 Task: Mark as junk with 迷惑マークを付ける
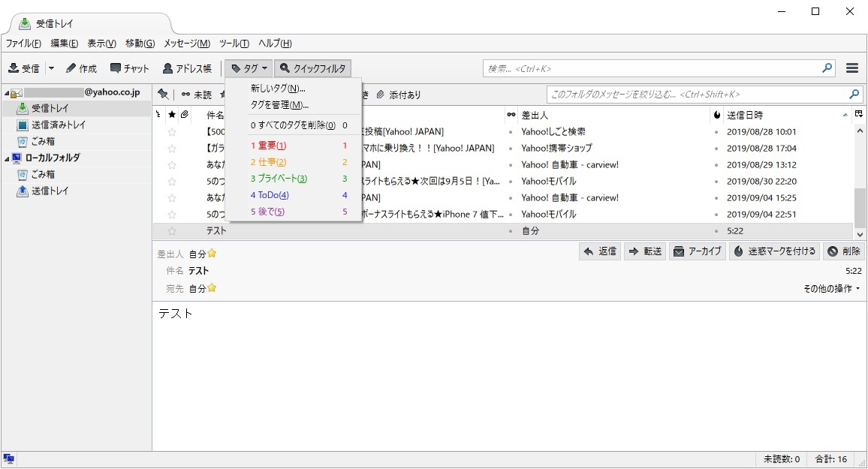774,251
